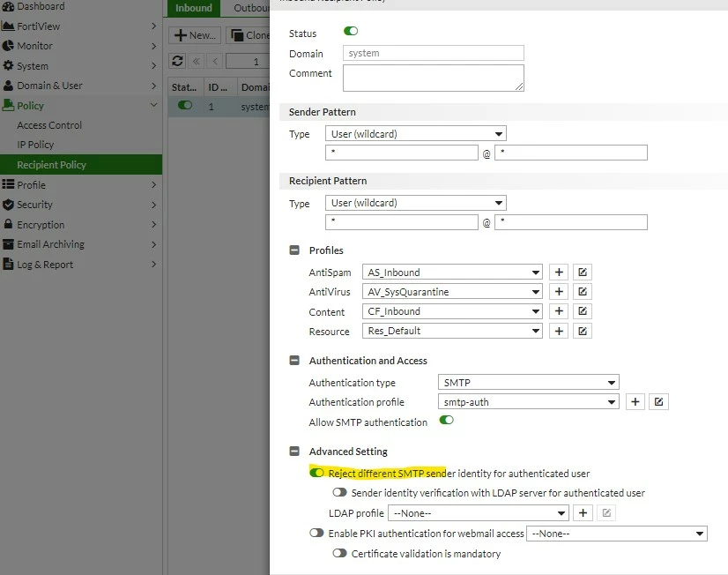Screen dimensions: 728x575
Task: Enable PKI authentication for webmail access
Action: [316, 533]
